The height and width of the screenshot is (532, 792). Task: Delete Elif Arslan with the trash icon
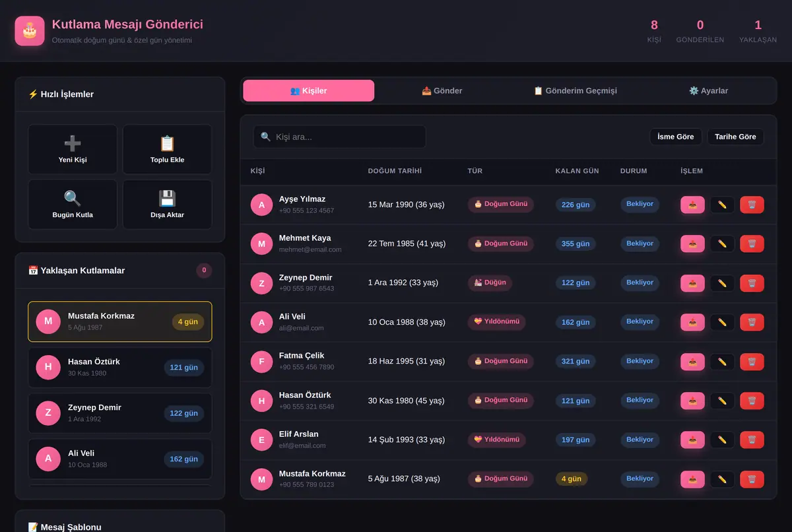point(752,440)
